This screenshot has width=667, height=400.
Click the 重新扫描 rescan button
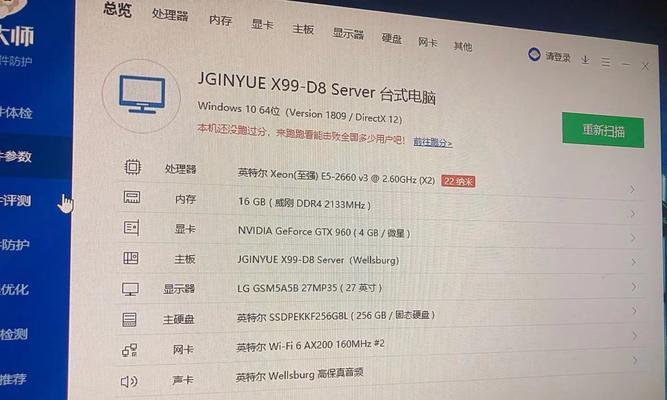coord(603,130)
